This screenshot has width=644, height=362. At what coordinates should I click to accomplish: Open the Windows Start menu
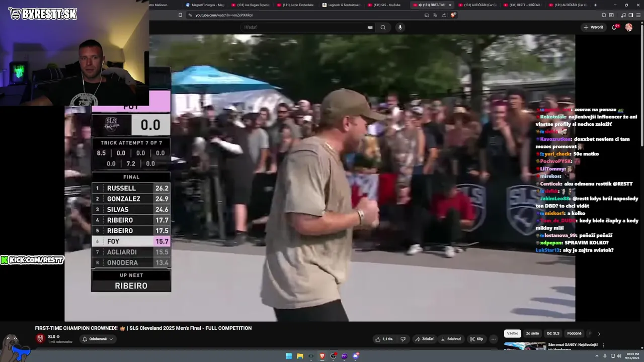coord(289,356)
